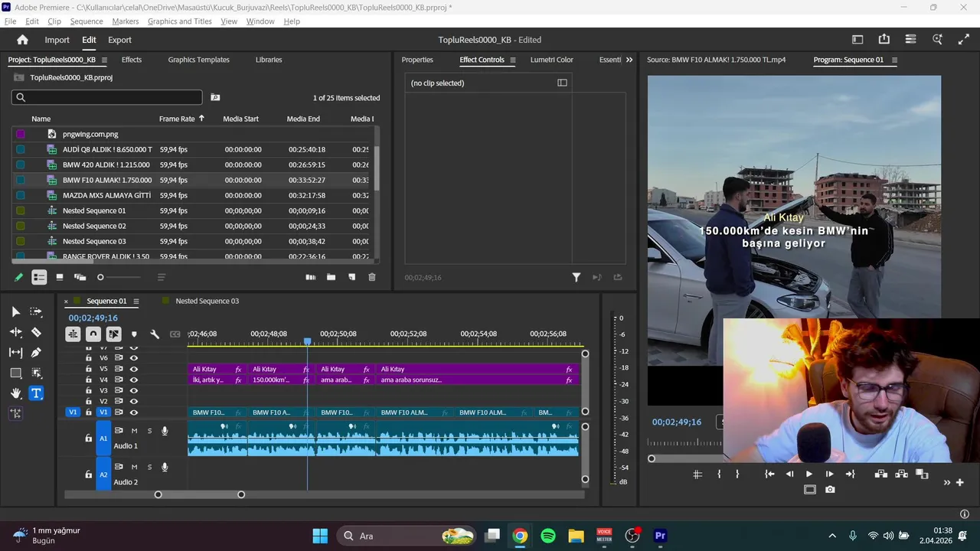980x551 pixels.
Task: Hide track V4 with its eye icon
Action: coord(134,380)
